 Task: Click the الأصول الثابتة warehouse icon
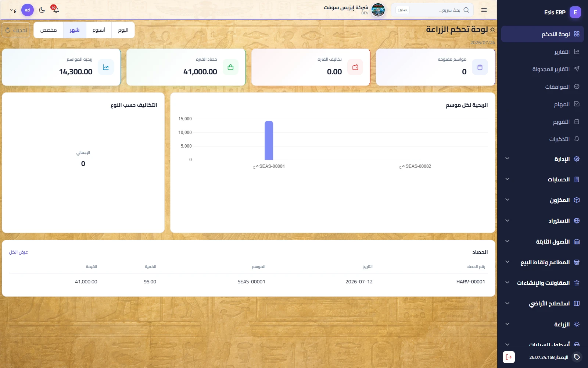tap(577, 241)
